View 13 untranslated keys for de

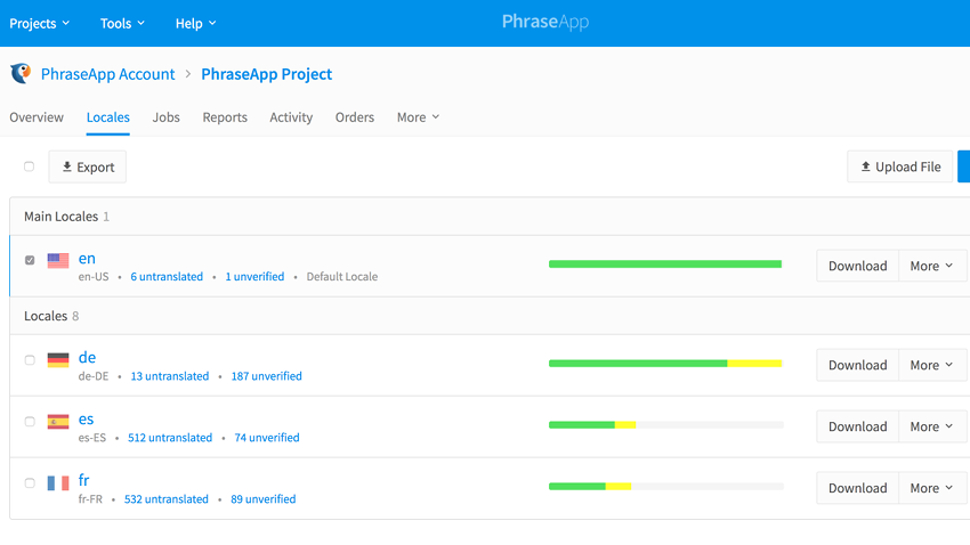(x=170, y=376)
